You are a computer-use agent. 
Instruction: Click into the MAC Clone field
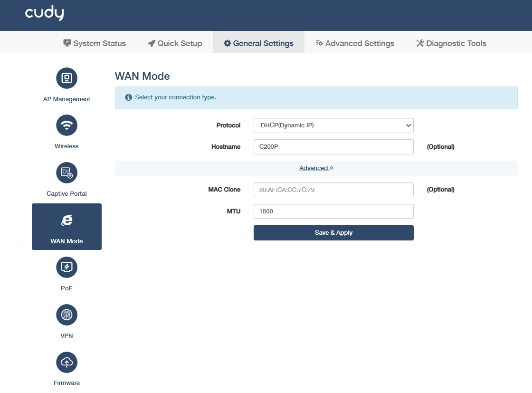pyautogui.click(x=333, y=190)
